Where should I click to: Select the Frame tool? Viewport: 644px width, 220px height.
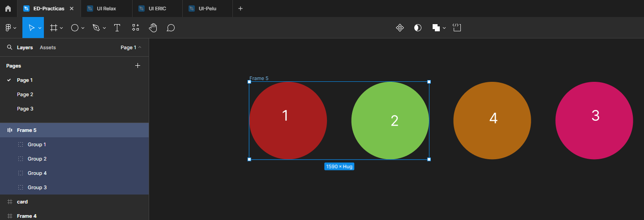[53, 28]
